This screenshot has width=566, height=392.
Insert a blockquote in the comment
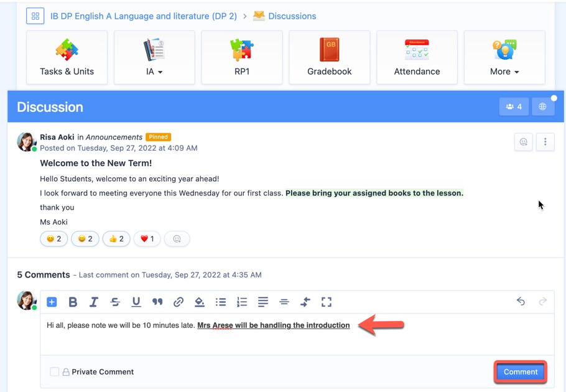(157, 302)
